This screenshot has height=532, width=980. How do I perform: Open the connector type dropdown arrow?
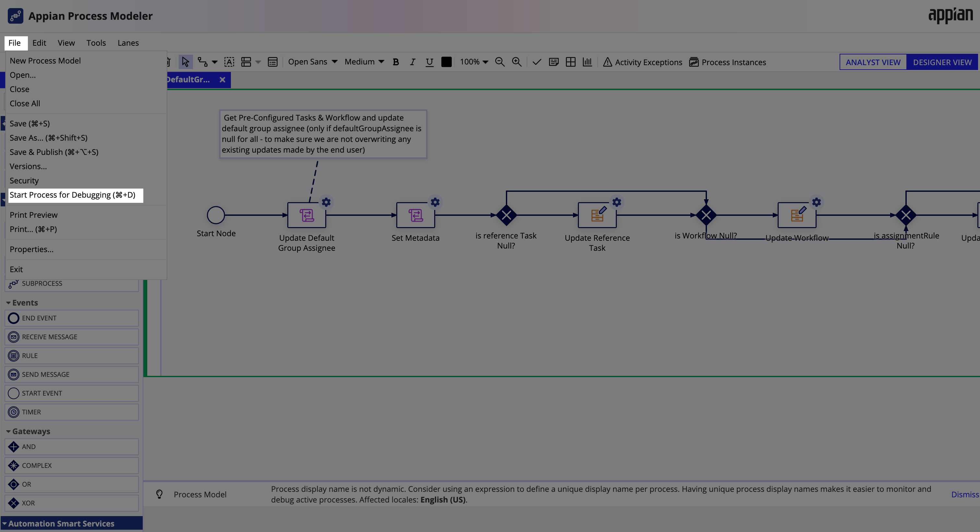[215, 62]
